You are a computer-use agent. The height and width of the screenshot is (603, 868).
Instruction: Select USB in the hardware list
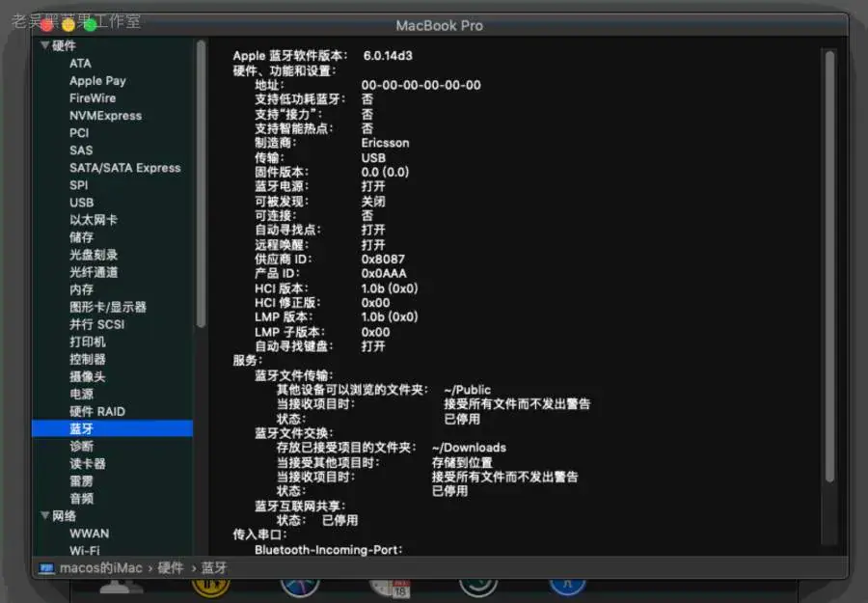[81, 203]
